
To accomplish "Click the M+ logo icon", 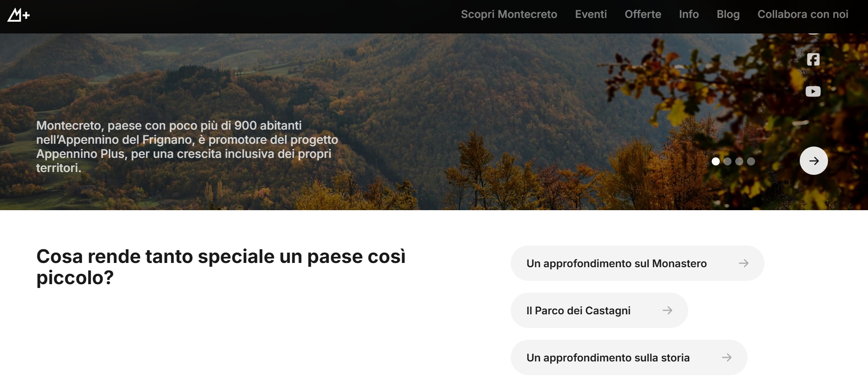I will click(x=18, y=16).
